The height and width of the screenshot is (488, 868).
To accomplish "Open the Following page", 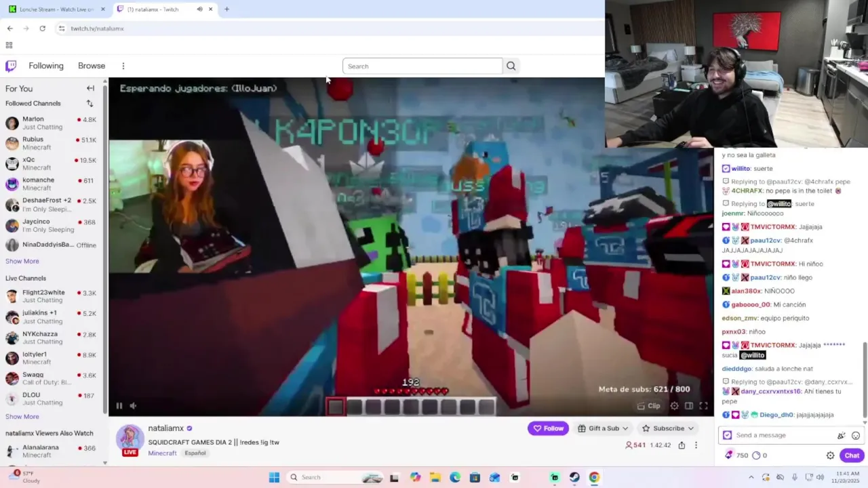I will 46,66.
